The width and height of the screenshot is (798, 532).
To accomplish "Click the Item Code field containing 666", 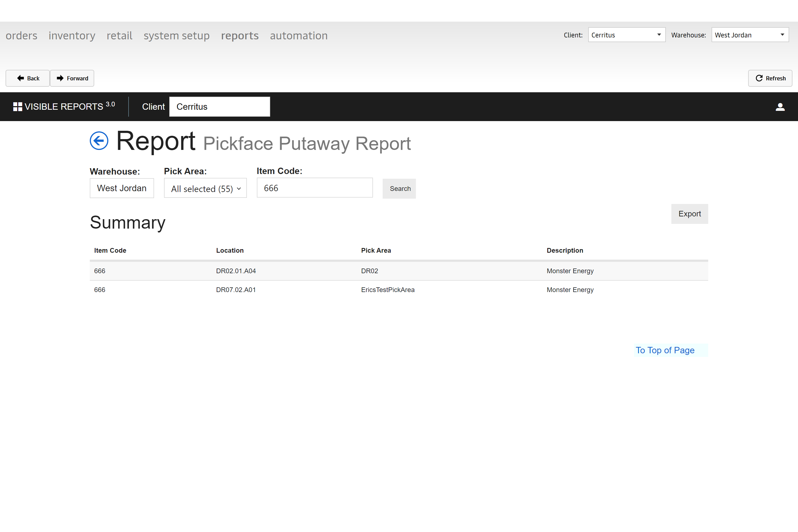I will click(x=314, y=188).
